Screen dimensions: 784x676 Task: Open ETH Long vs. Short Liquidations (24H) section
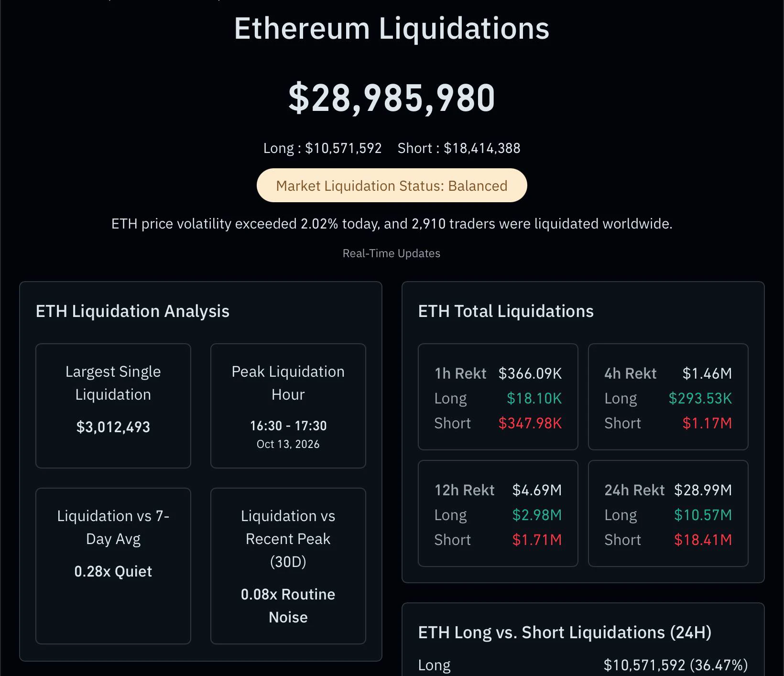565,632
